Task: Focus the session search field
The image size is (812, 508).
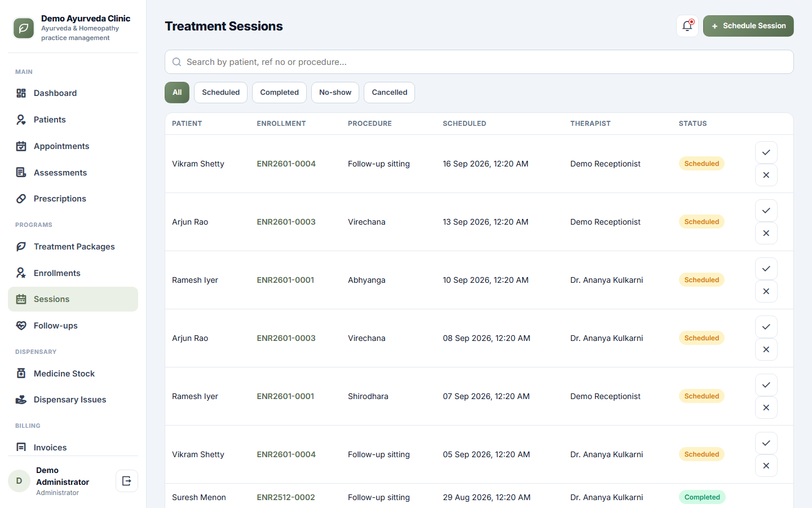Action: [x=479, y=62]
